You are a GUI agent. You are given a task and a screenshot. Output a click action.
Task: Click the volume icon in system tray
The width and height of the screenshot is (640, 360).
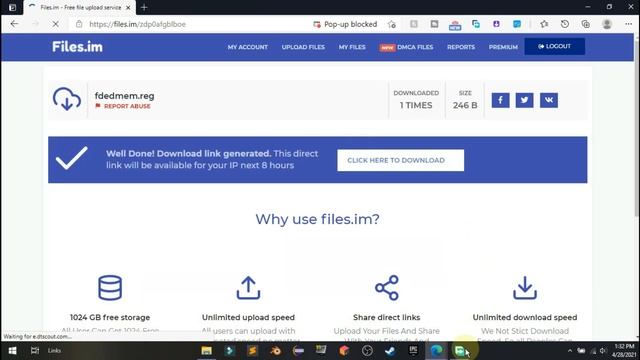point(603,351)
